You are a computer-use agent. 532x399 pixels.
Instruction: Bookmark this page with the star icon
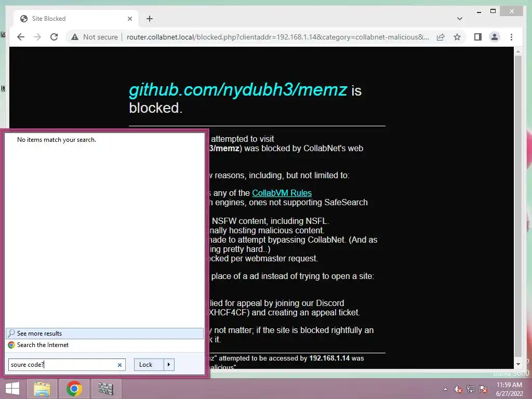pos(457,37)
